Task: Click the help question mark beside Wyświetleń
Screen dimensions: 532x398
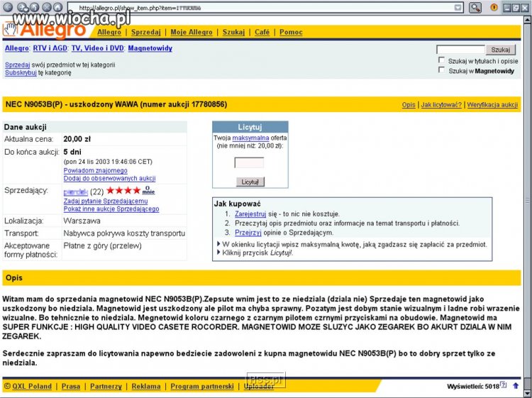Action: click(504, 385)
